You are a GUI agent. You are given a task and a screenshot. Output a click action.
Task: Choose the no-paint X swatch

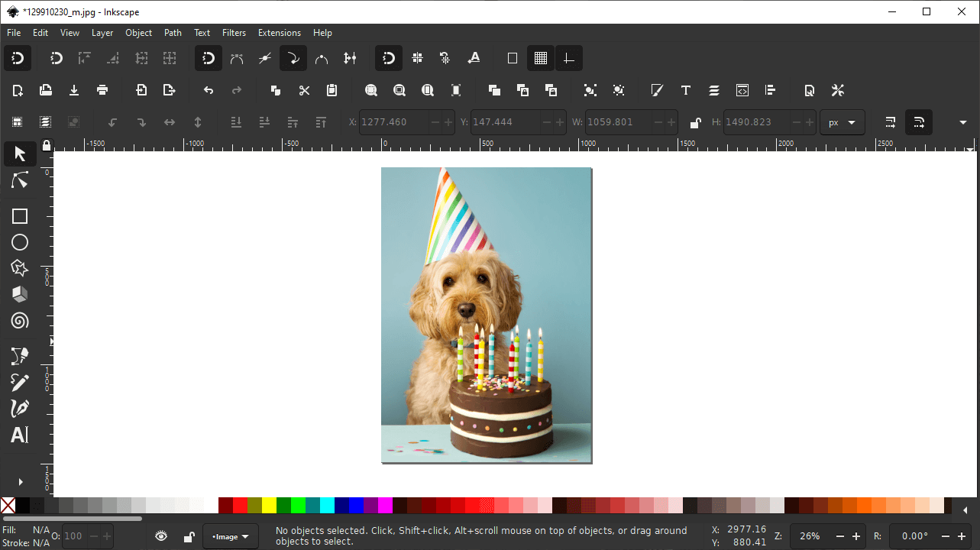8,505
